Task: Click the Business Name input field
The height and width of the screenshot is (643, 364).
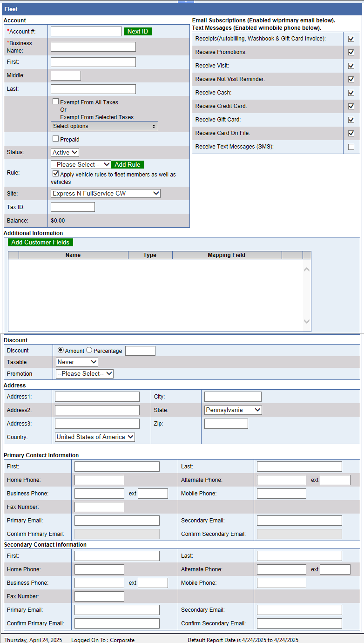Action: (x=93, y=47)
